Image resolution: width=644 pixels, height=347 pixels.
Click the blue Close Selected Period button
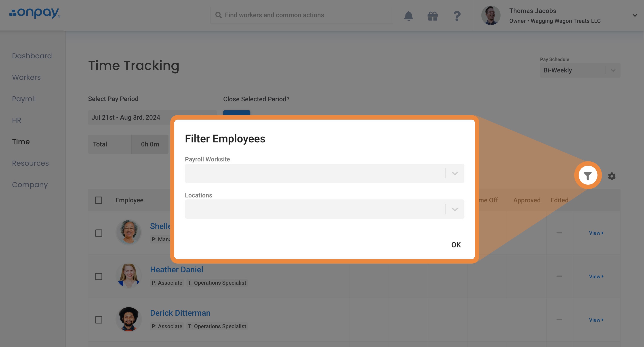(236, 113)
